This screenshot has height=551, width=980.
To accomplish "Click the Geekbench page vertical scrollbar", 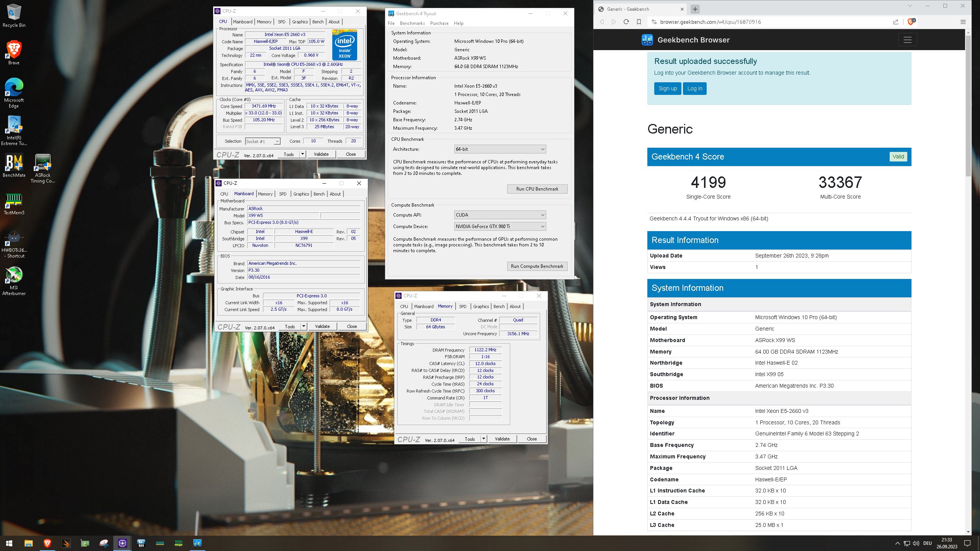I will click(969, 106).
